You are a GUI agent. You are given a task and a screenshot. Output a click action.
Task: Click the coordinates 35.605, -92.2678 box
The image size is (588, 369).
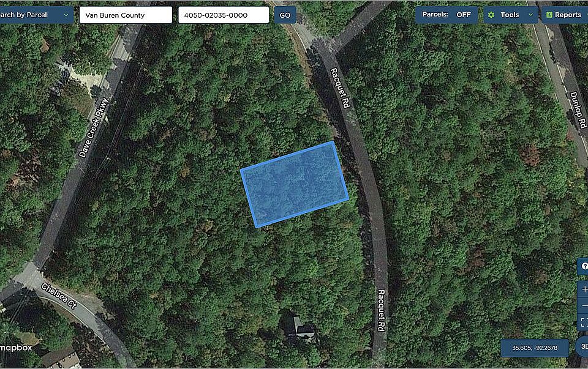tap(535, 348)
